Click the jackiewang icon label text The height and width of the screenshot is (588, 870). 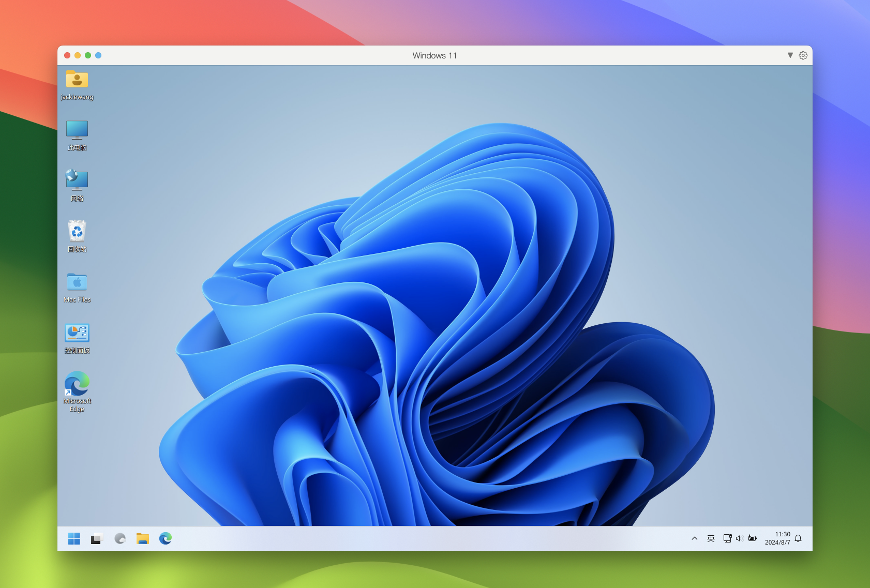(x=77, y=97)
